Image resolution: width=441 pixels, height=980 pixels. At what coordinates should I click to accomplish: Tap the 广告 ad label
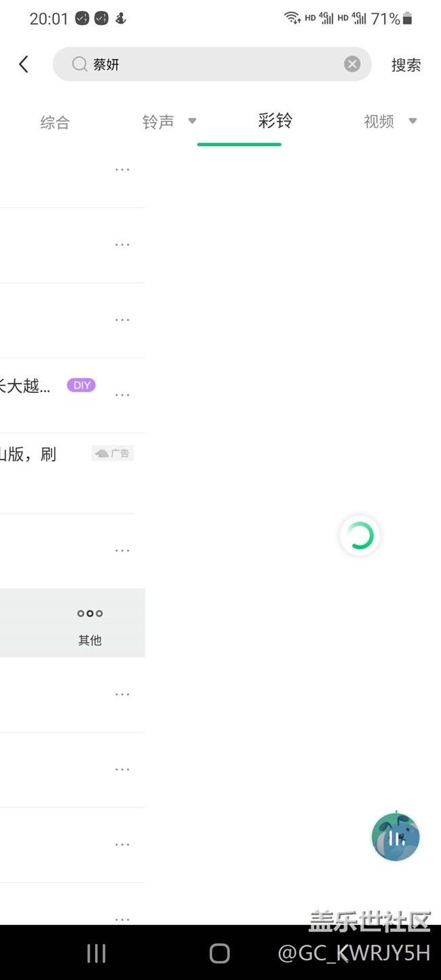click(x=113, y=453)
